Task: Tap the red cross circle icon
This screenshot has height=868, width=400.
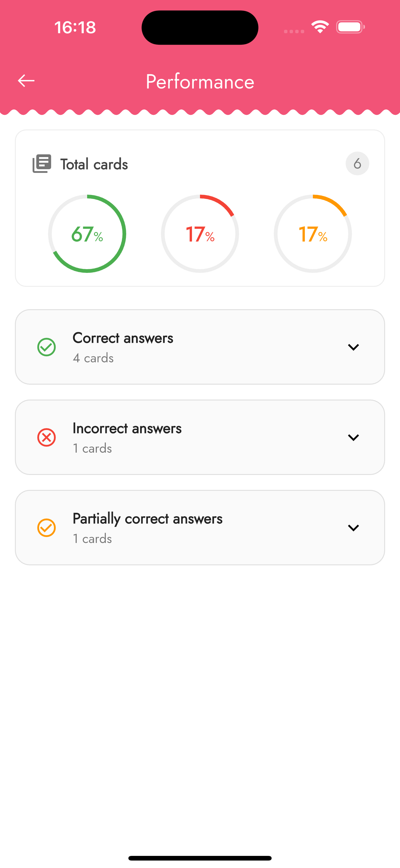Action: (47, 437)
